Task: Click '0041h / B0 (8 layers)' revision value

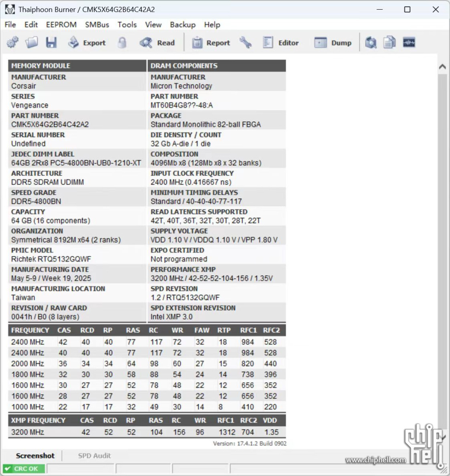Action: [x=45, y=317]
